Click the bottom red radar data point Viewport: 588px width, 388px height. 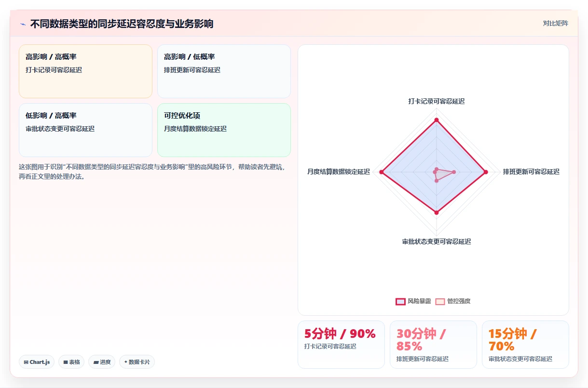(437, 213)
